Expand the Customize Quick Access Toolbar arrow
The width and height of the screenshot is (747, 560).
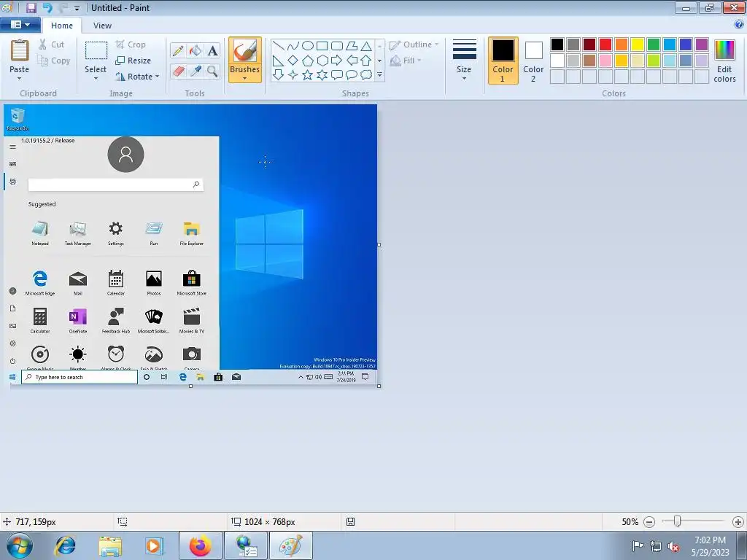(x=77, y=8)
